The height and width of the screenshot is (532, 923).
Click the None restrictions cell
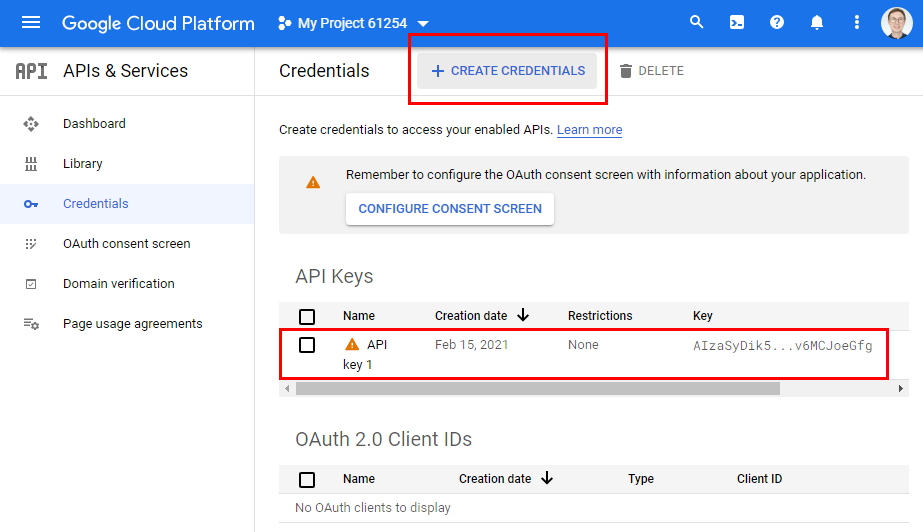[583, 345]
